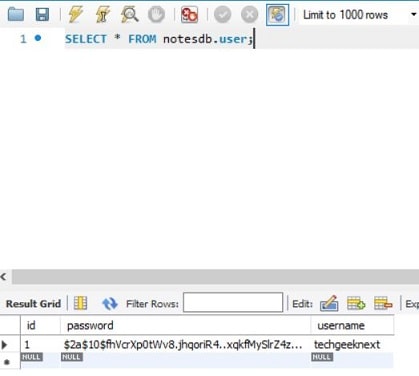419x376 pixels.
Task: Refresh result grid data arrows icon
Action: coord(110,303)
